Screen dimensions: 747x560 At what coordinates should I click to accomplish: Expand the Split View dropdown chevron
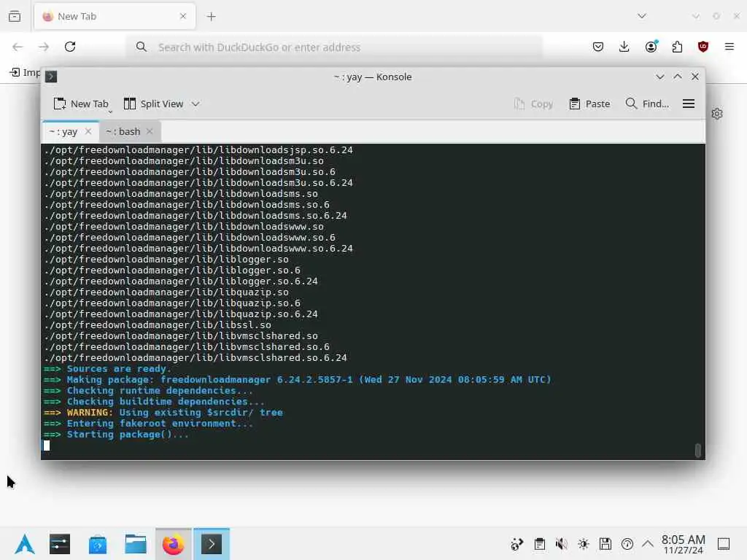[196, 104]
